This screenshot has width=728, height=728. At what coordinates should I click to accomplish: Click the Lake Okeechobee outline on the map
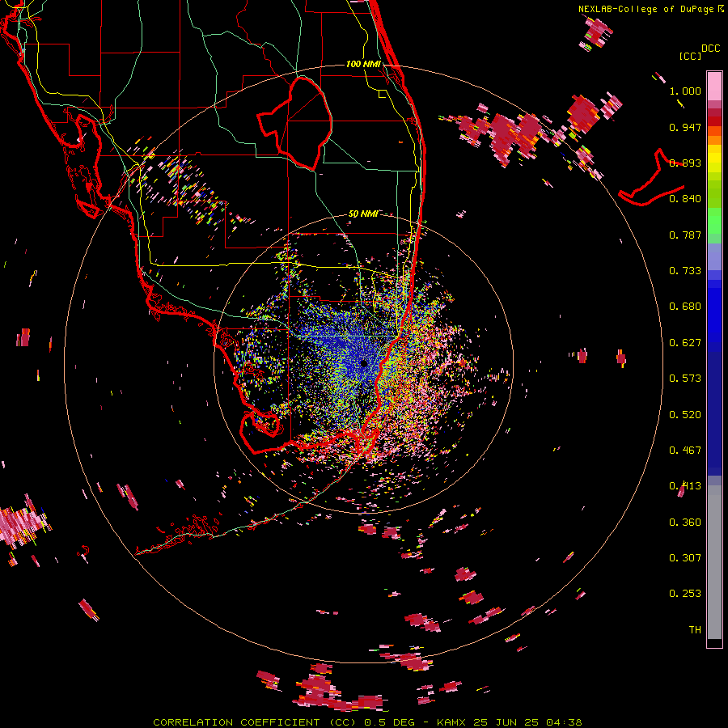tap(294, 123)
